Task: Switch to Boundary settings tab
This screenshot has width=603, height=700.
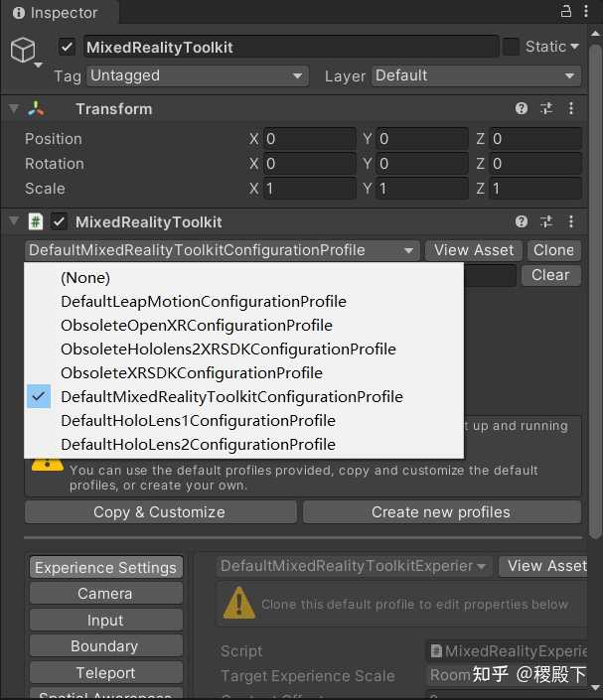Action: (x=106, y=646)
